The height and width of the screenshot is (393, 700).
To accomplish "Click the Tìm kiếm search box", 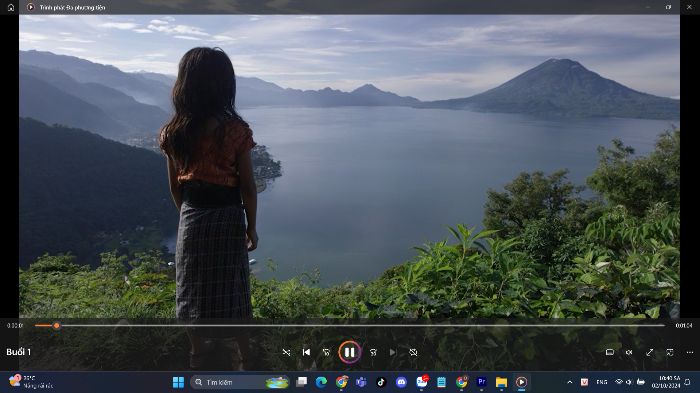I will 240,382.
